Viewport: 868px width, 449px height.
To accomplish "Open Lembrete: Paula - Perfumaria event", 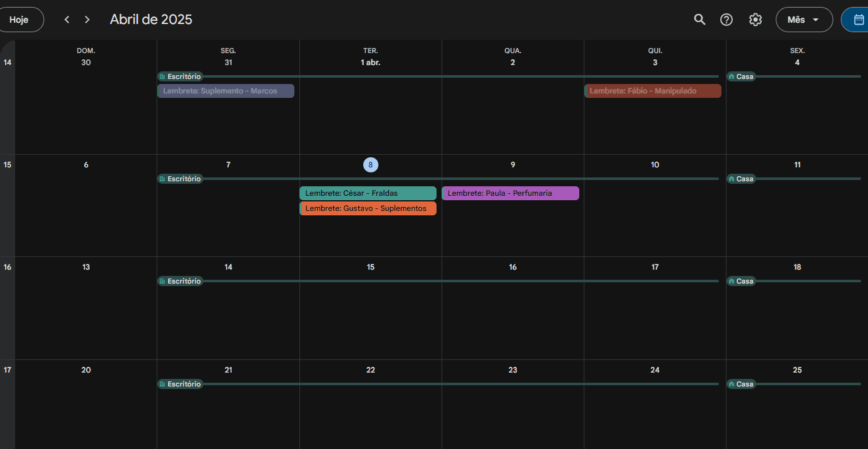I will (x=510, y=193).
